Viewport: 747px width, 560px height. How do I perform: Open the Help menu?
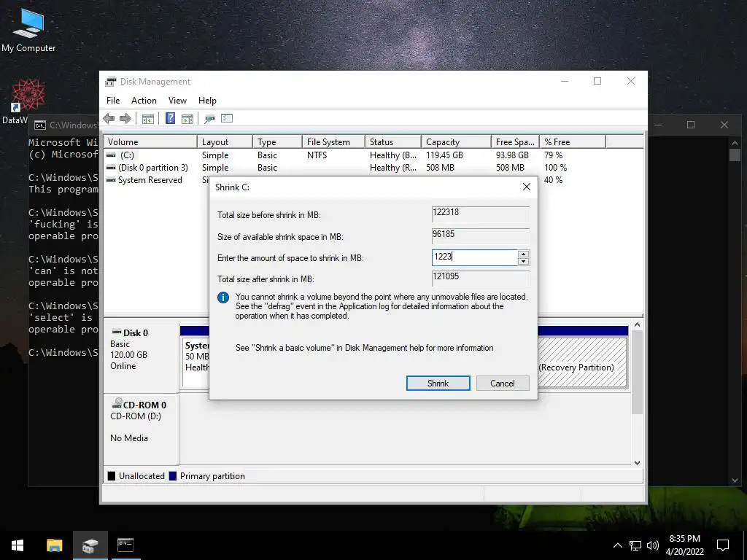coord(207,101)
